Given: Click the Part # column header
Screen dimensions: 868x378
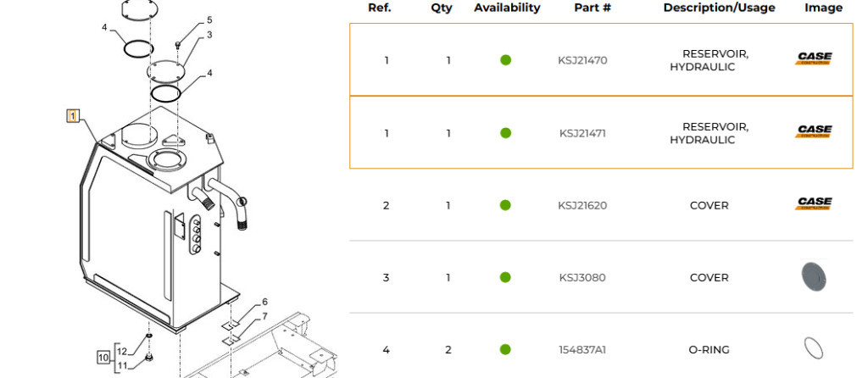Looking at the screenshot, I should [x=593, y=8].
